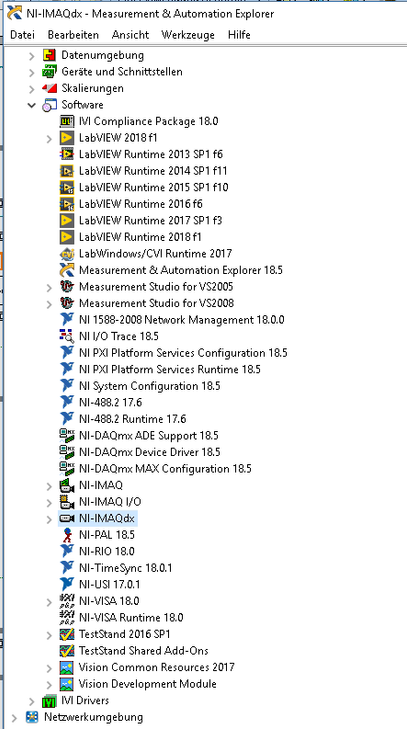Open the Hilfe menu

tap(239, 35)
